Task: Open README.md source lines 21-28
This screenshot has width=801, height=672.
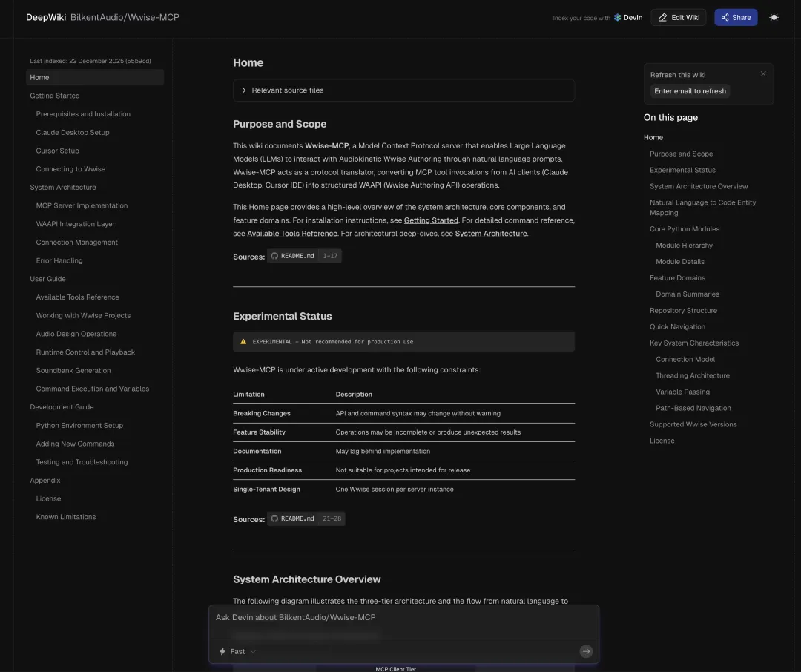Action: 306,518
